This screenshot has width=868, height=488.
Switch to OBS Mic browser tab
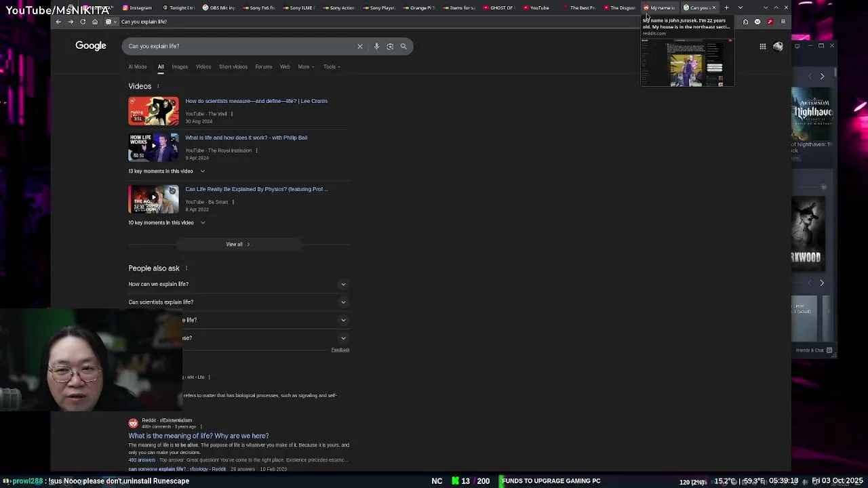(x=219, y=7)
